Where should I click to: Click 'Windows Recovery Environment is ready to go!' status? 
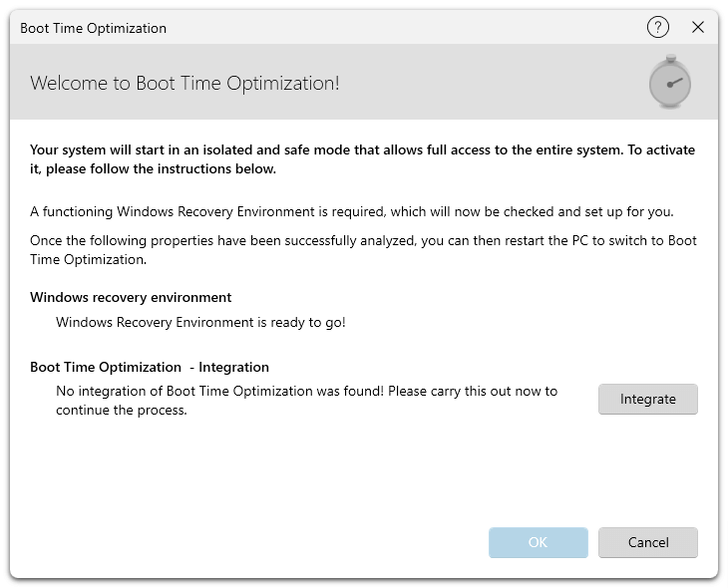(200, 323)
